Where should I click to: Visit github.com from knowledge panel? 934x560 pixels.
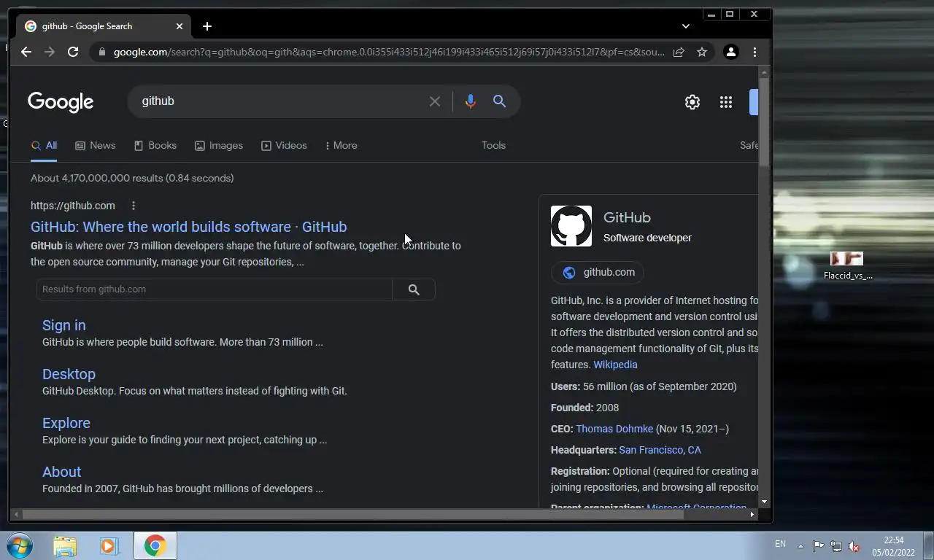coord(598,272)
